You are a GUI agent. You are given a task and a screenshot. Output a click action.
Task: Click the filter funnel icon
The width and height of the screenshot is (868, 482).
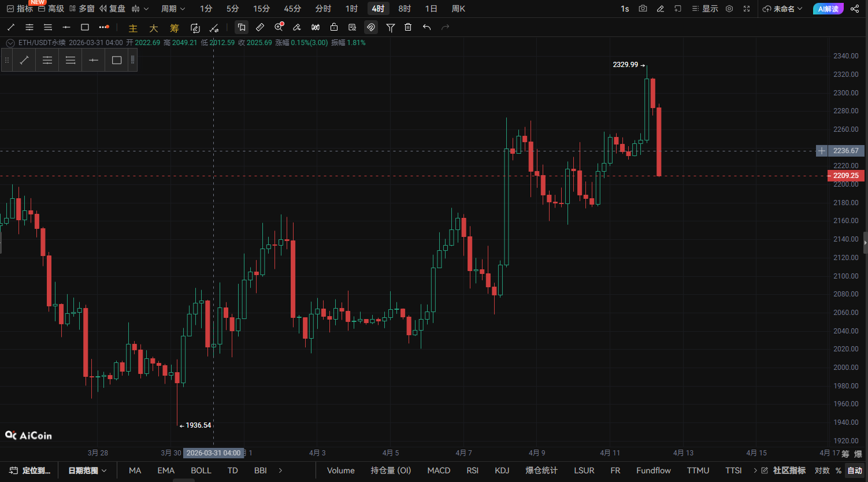(x=391, y=27)
